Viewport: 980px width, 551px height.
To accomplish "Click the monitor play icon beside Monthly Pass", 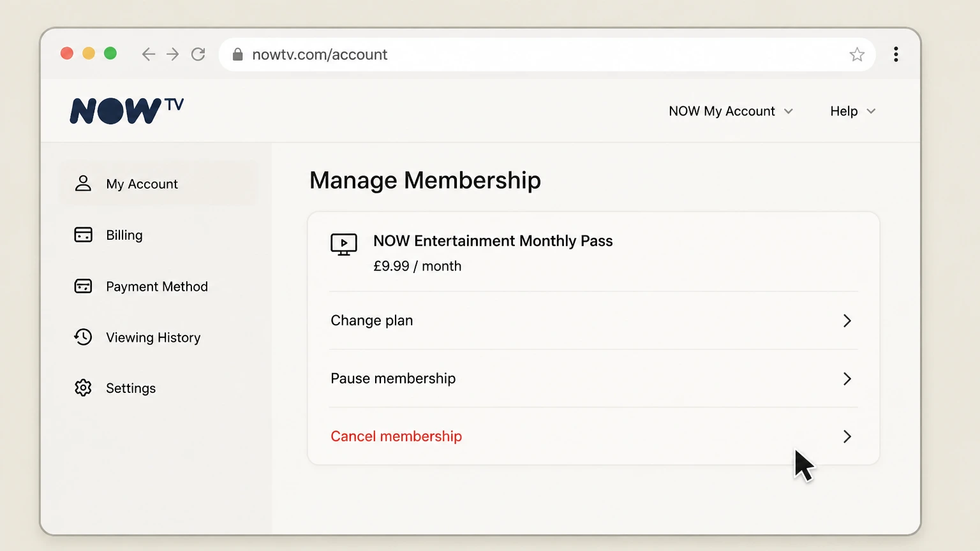I will tap(344, 244).
